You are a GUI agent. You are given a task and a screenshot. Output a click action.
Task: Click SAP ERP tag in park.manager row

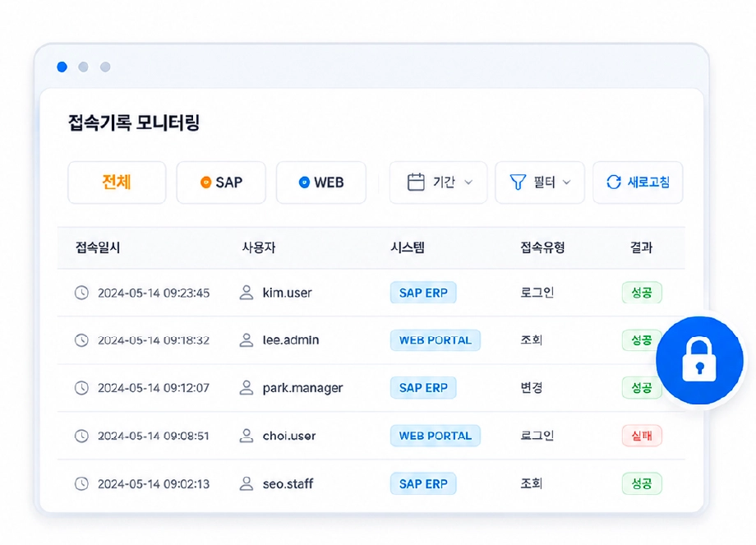point(423,388)
